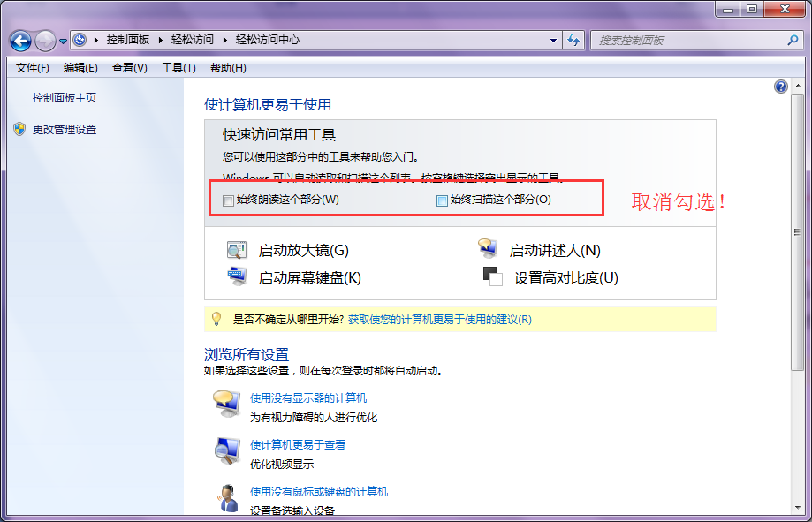Open 使用没有显示器的计算机 link
812x522 pixels.
tap(308, 398)
